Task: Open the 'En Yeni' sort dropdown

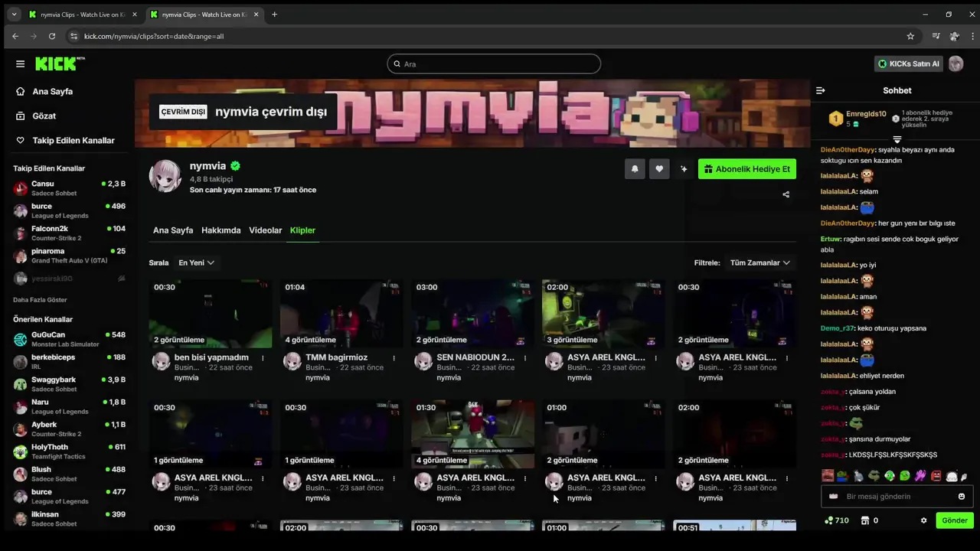Action: (196, 262)
